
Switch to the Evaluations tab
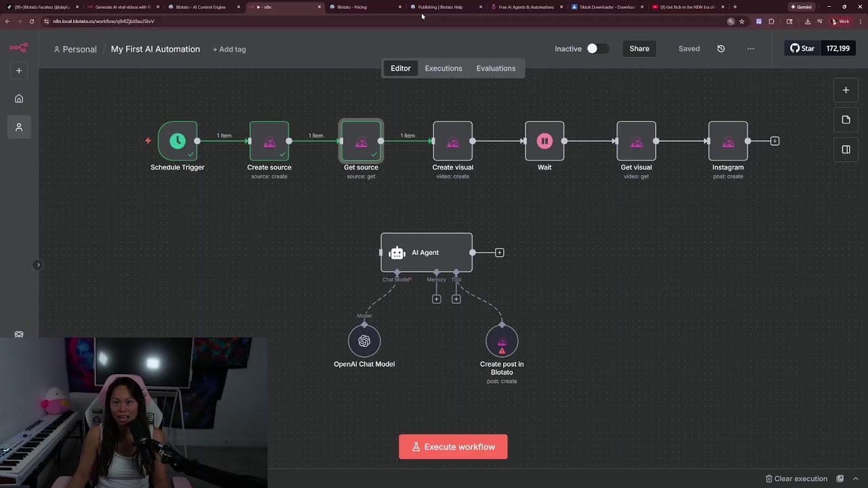point(496,68)
